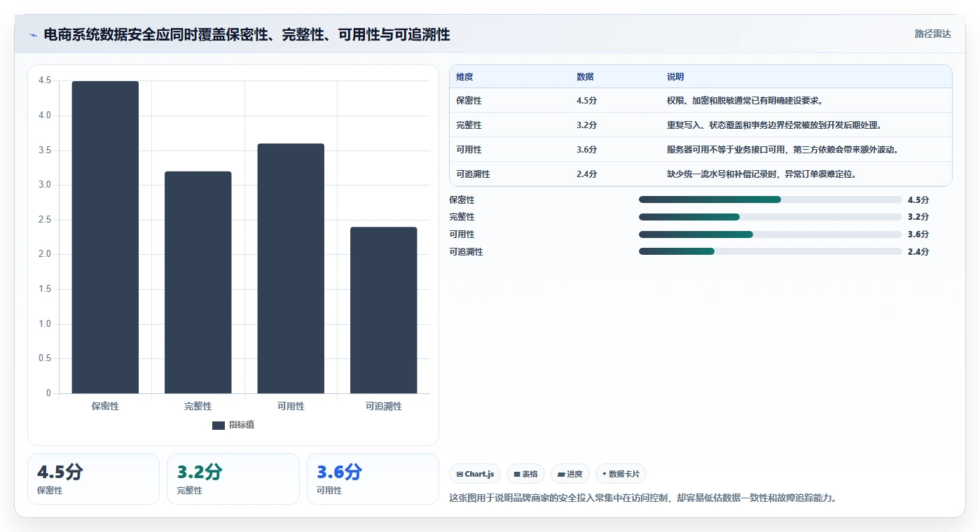Image resolution: width=980 pixels, height=532 pixels.
Task: Click the description starting 服务器可用不等于
Action: tap(782, 150)
